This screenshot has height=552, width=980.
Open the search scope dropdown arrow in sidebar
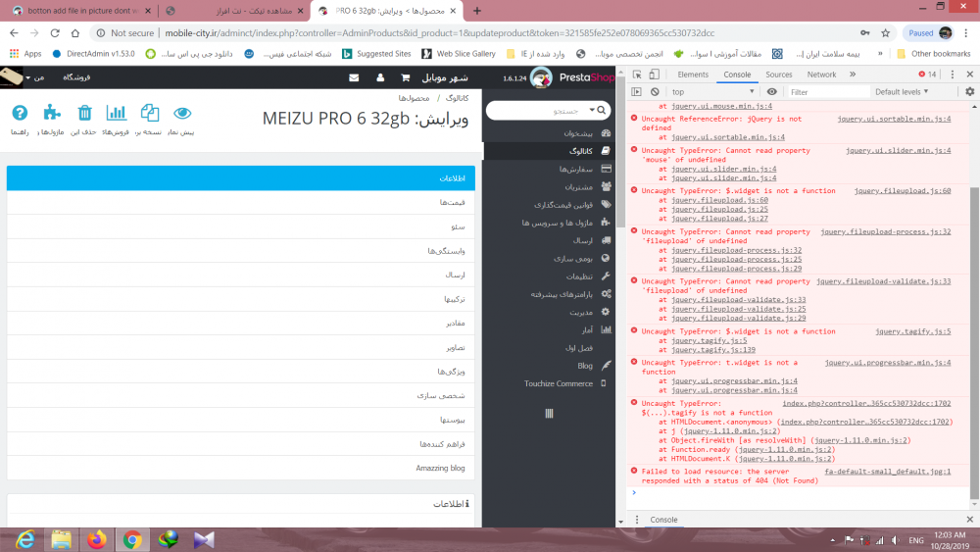[591, 110]
